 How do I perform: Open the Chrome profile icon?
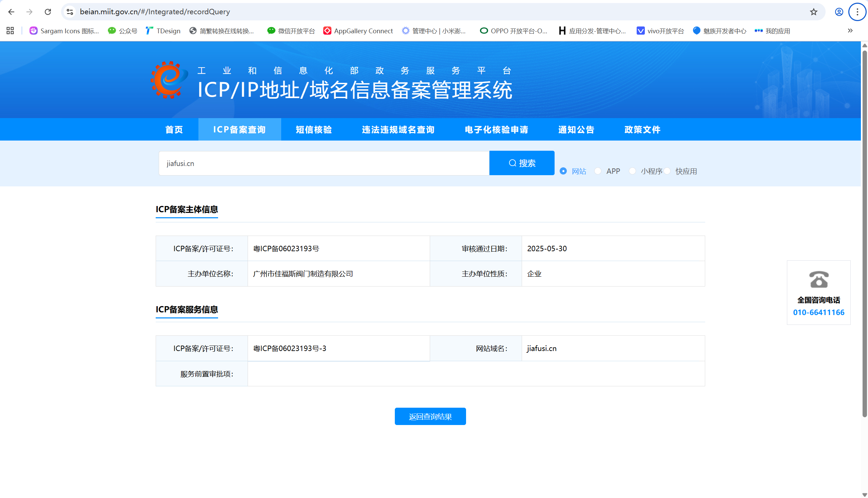click(838, 12)
